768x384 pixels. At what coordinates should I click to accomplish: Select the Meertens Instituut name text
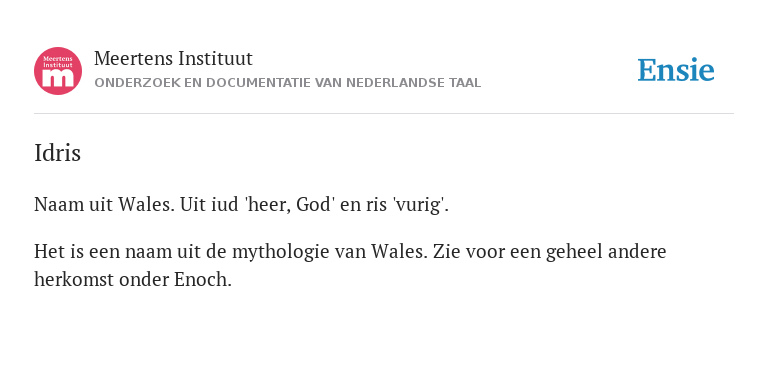point(173,59)
